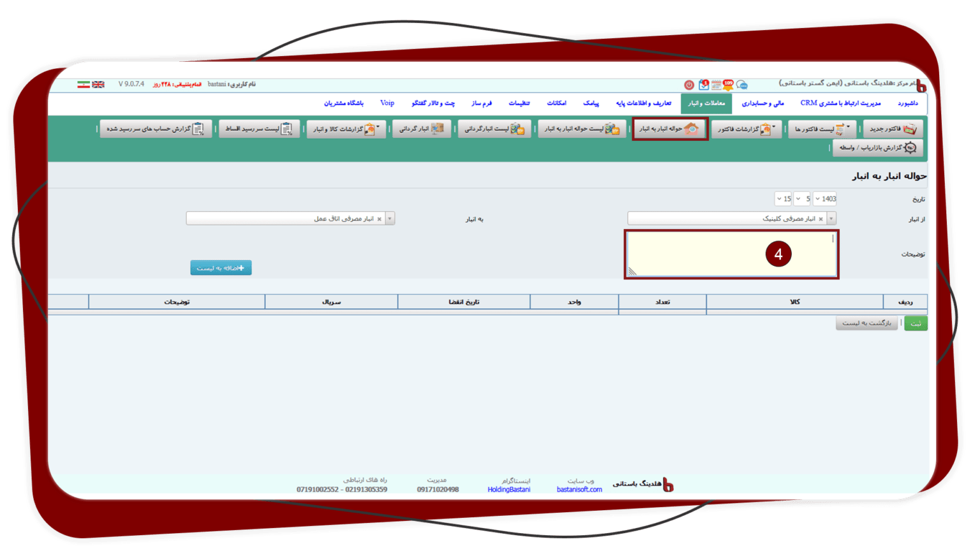The image size is (980, 551).
Task: Open مدیریت ارتباط با مشتری CRM menu
Action: pos(840,103)
